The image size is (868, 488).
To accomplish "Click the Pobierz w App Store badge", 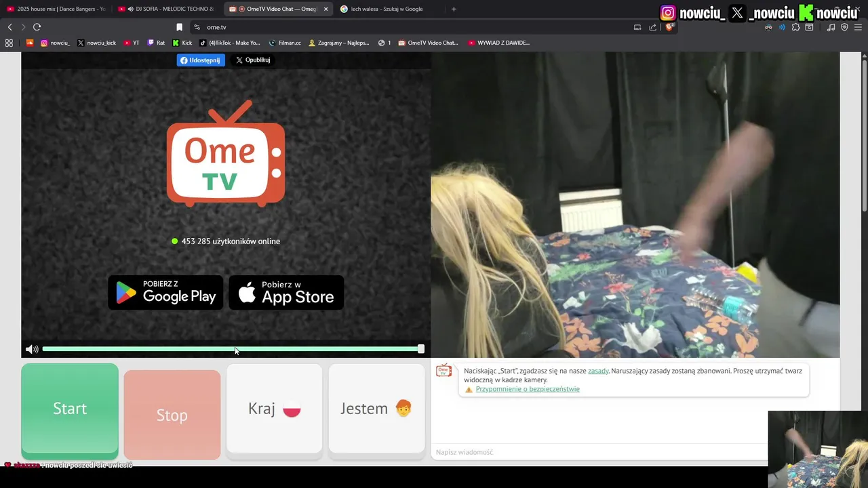I will [x=286, y=292].
